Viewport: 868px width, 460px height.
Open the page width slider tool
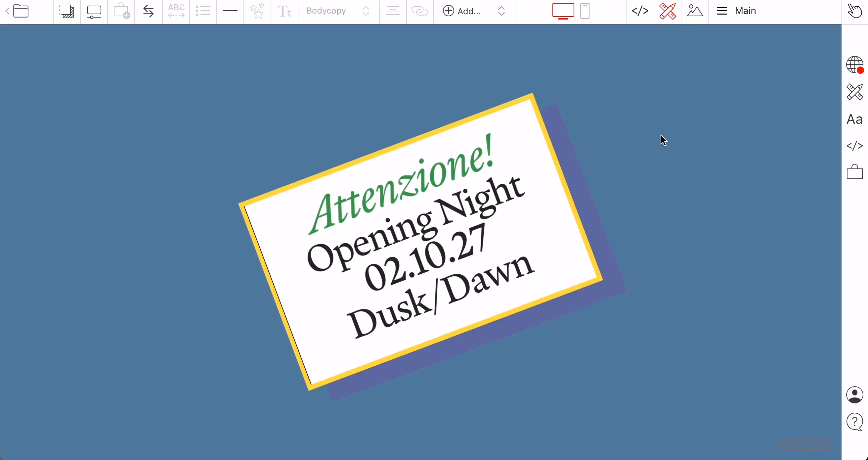(94, 12)
